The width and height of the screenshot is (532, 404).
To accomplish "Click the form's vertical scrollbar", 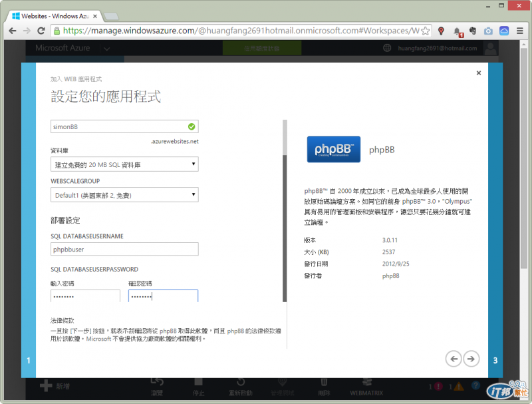I will pyautogui.click(x=285, y=210).
